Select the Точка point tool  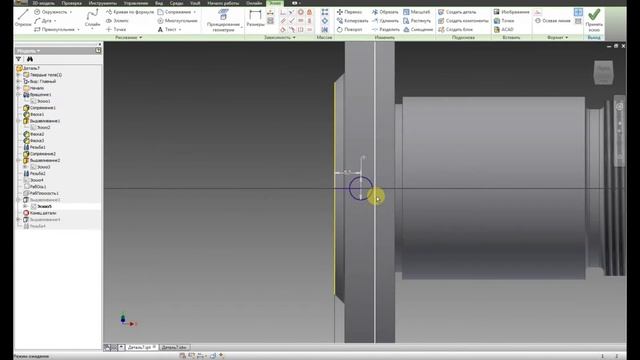pyautogui.click(x=116, y=29)
